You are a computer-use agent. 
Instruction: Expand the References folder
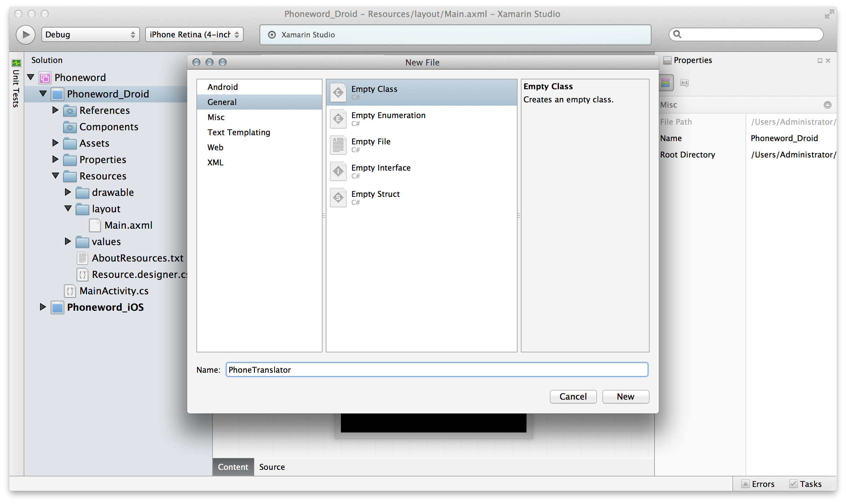[x=56, y=110]
